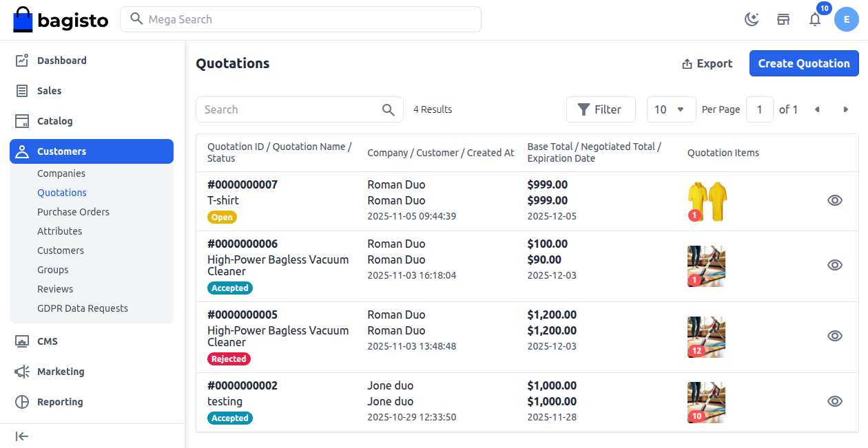Export the quotations list
The height and width of the screenshot is (448, 868).
(x=707, y=63)
